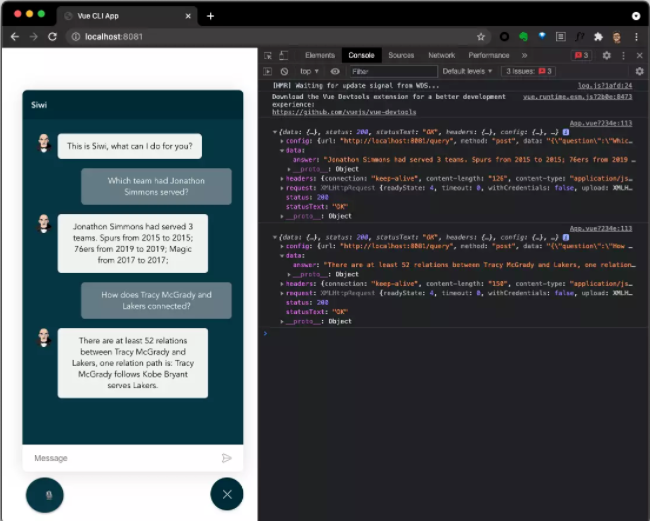
Task: Open DevTools settings gear in the tab bar
Action: click(x=607, y=55)
